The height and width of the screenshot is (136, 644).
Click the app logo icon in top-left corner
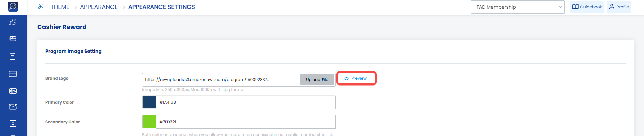(13, 6)
